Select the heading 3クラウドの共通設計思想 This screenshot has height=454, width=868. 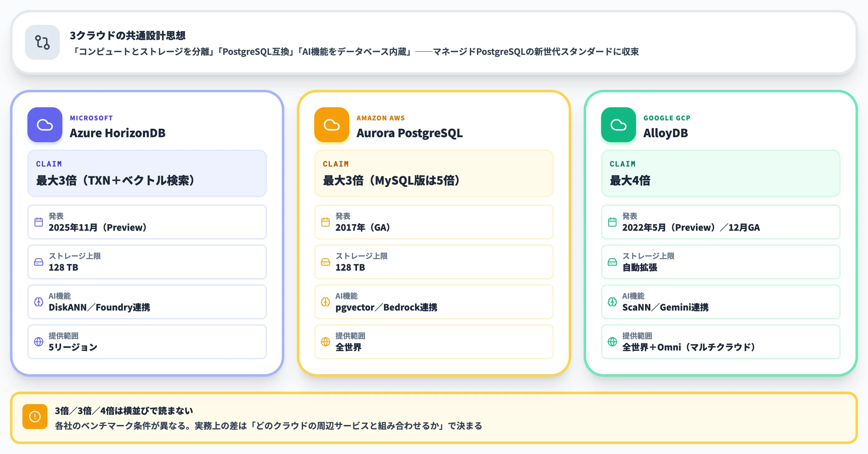point(128,35)
